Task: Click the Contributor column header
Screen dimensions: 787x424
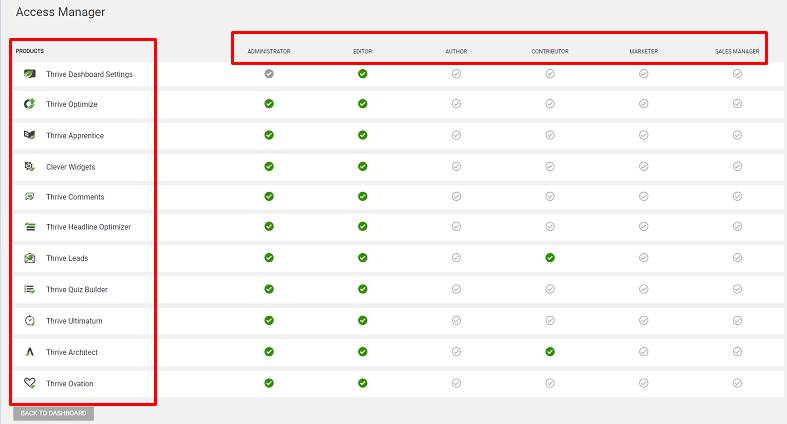Action: click(550, 51)
